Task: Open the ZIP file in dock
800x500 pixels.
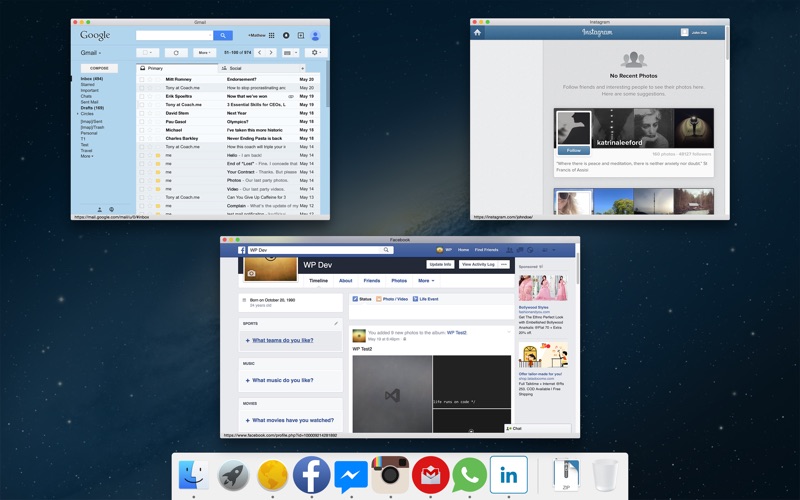Action: [x=566, y=475]
